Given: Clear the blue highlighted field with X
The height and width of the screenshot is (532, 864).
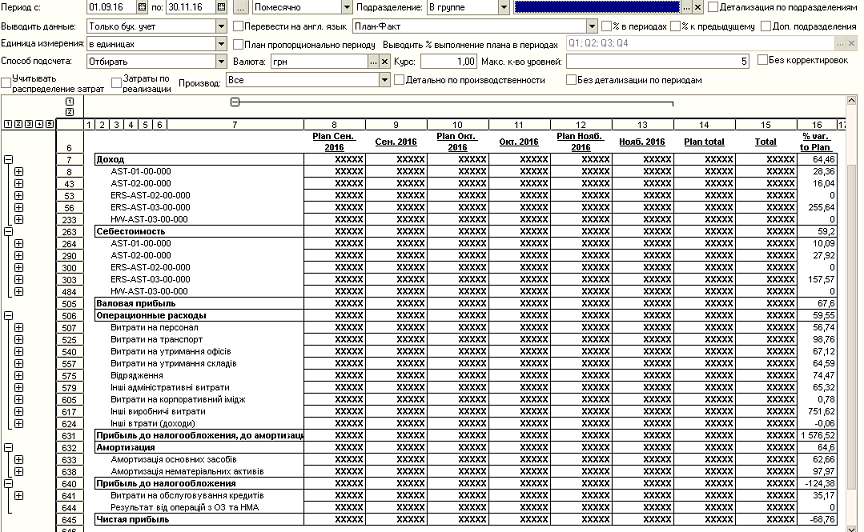Looking at the screenshot, I should [697, 7].
